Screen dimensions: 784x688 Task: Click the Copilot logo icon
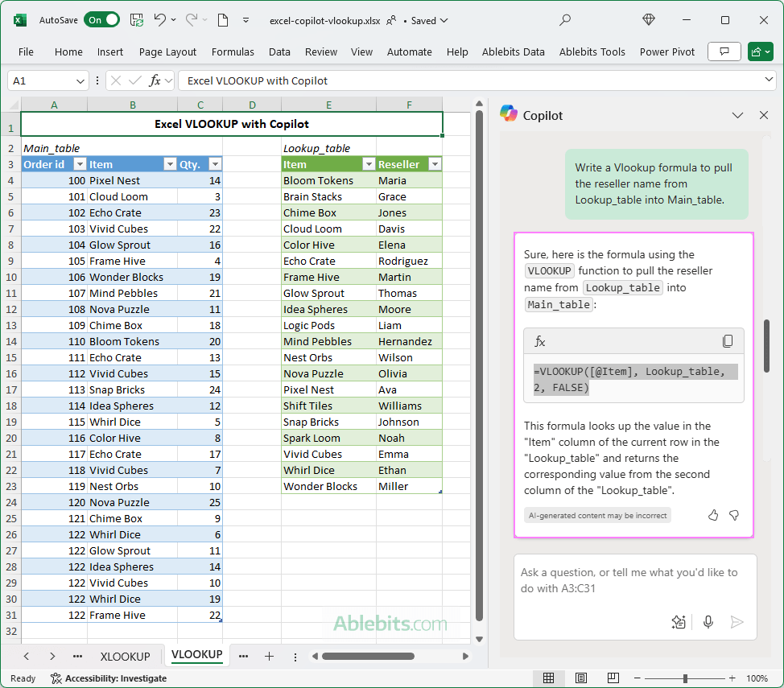tap(509, 113)
